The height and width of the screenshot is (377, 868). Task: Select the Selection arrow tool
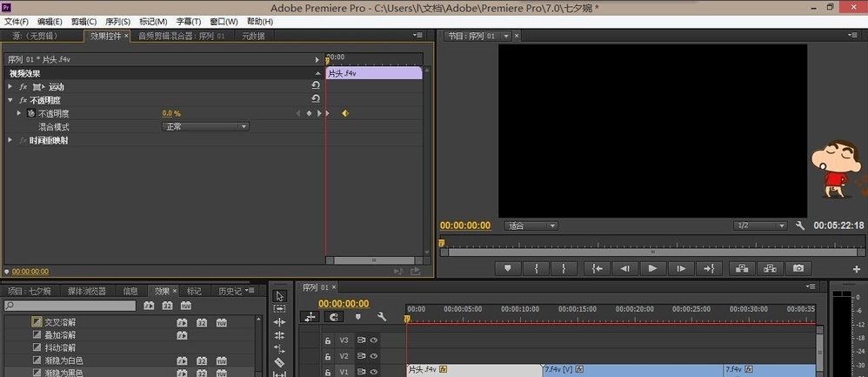tap(279, 296)
